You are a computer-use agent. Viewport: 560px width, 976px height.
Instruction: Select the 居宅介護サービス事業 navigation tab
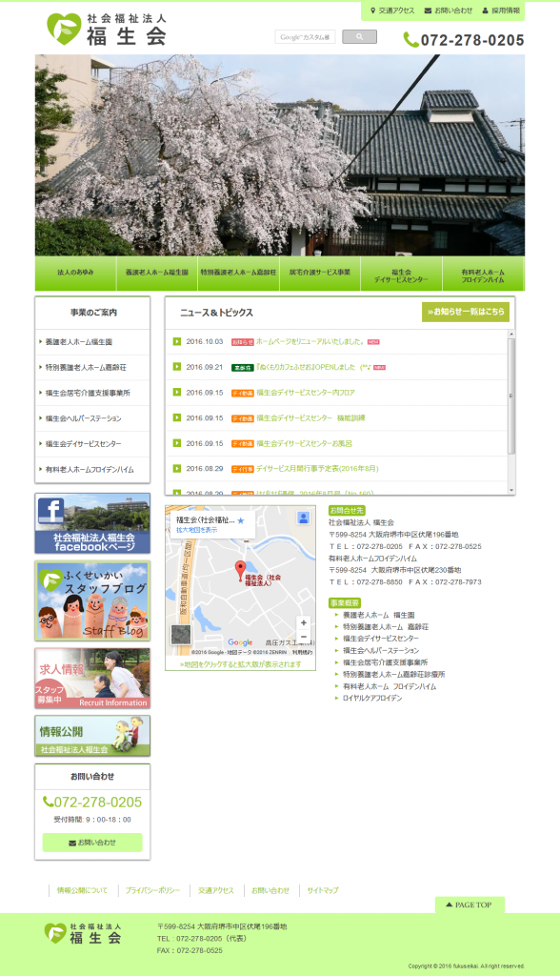pos(320,274)
